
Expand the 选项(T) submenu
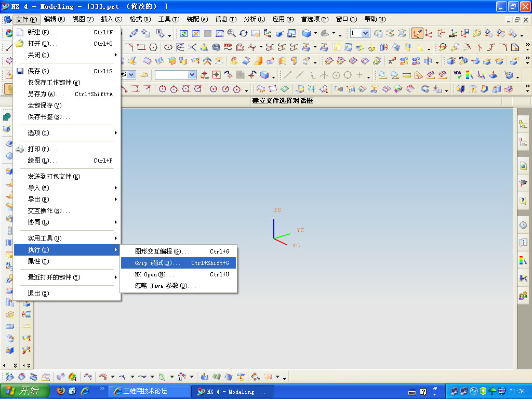(67, 132)
